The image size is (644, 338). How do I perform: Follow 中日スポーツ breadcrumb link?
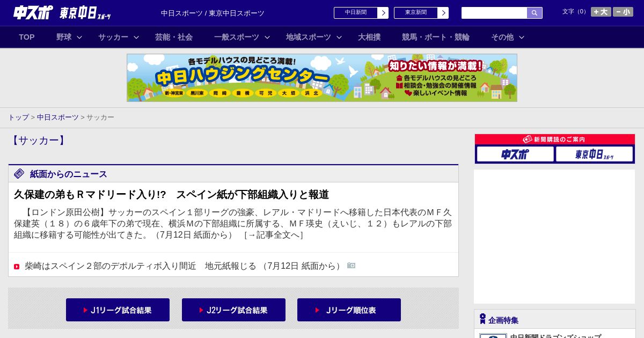[58, 117]
